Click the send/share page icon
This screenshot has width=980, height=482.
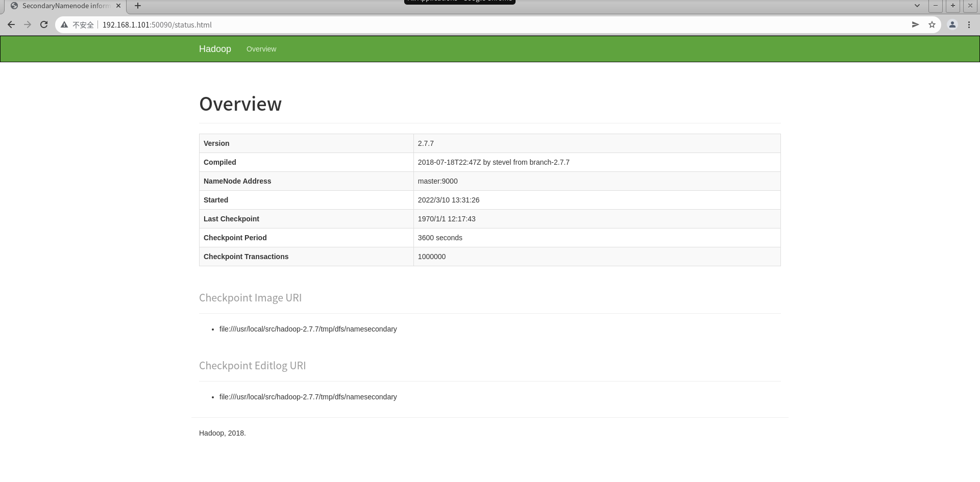pyautogui.click(x=916, y=24)
